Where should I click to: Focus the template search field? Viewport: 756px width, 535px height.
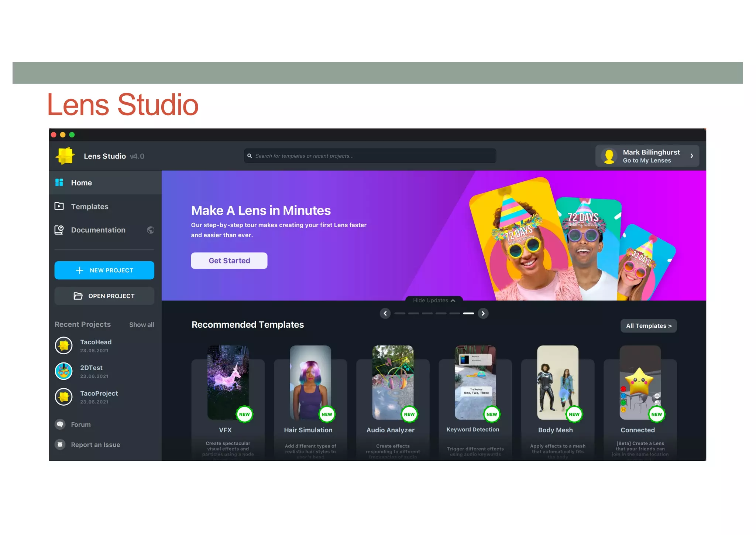(370, 156)
